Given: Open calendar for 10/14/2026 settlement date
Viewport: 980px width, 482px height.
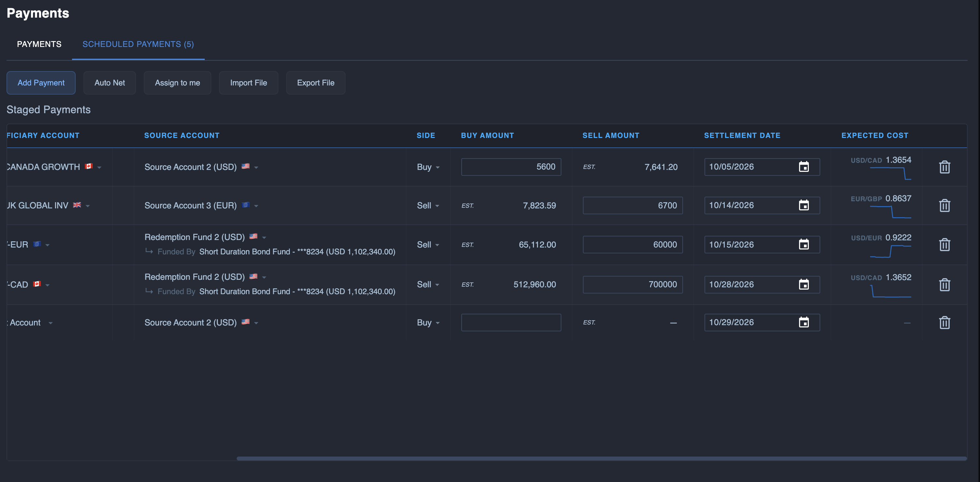Looking at the screenshot, I should (804, 205).
